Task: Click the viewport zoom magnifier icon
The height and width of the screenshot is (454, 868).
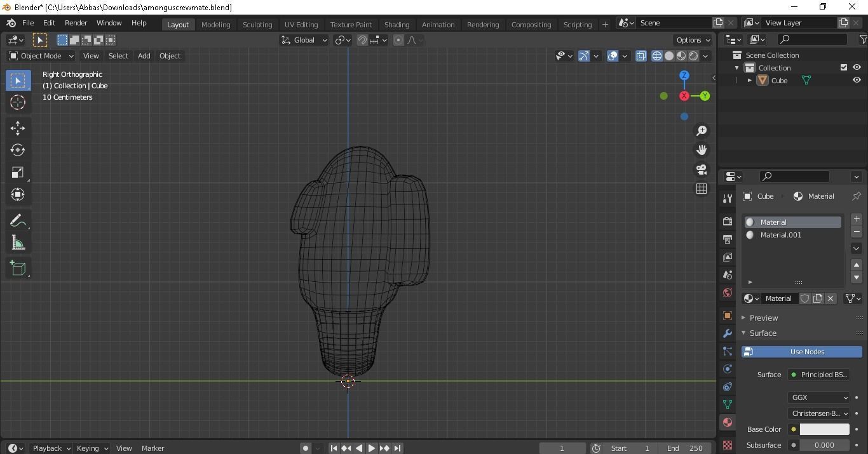Action: (702, 131)
